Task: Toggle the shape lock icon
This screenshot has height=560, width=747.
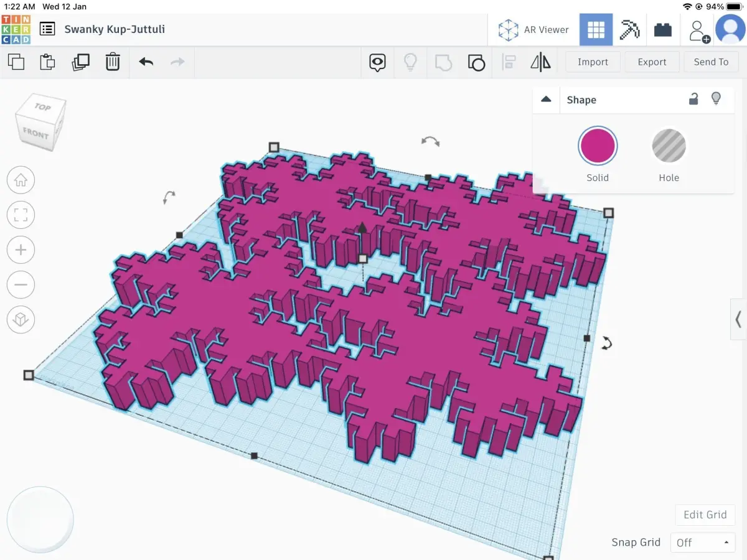Action: pos(693,99)
